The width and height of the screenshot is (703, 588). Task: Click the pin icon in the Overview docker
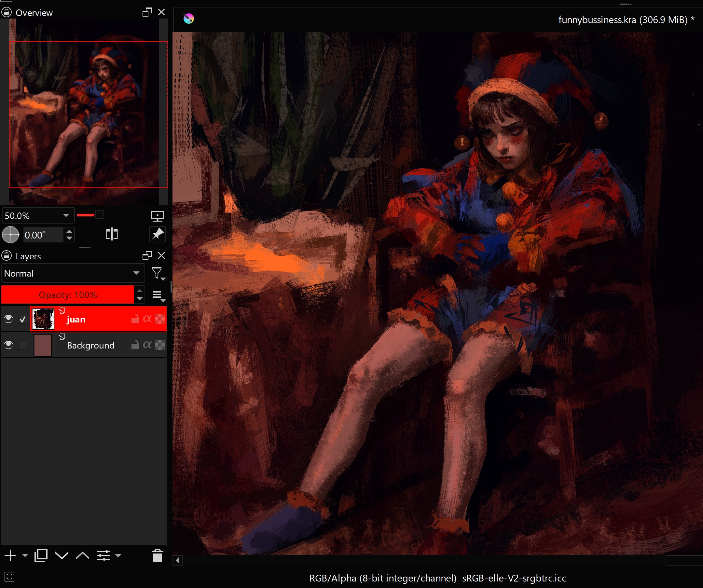point(157,234)
